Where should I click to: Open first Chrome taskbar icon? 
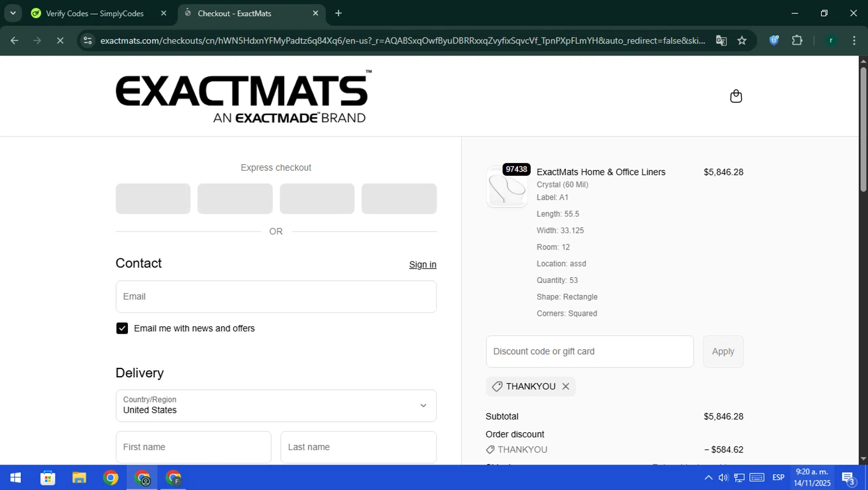111,478
